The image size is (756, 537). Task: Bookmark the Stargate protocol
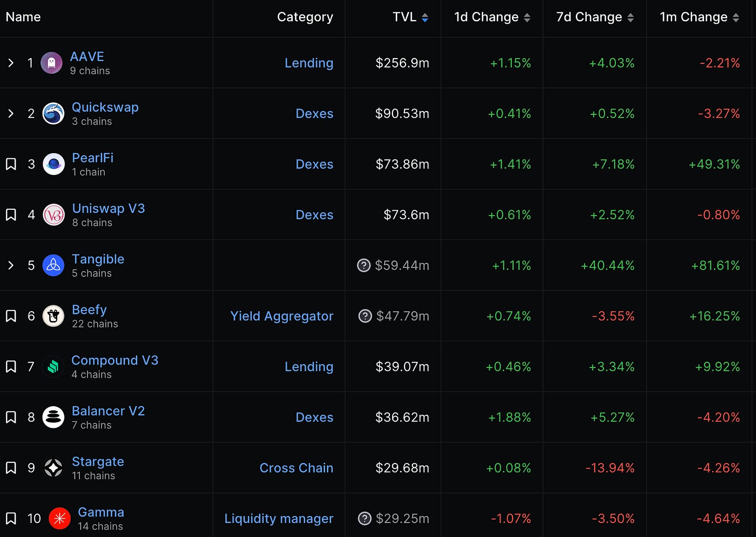point(11,468)
